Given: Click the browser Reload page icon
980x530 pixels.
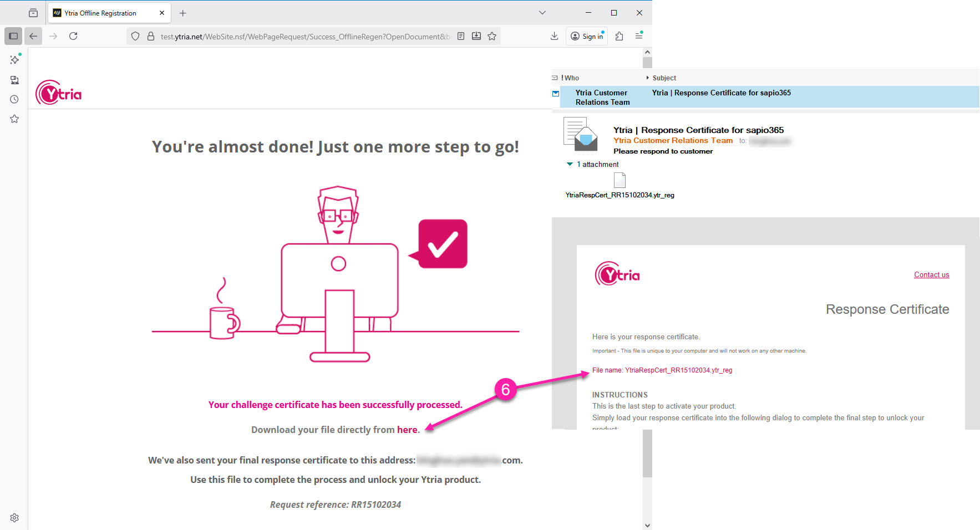Looking at the screenshot, I should tap(73, 36).
